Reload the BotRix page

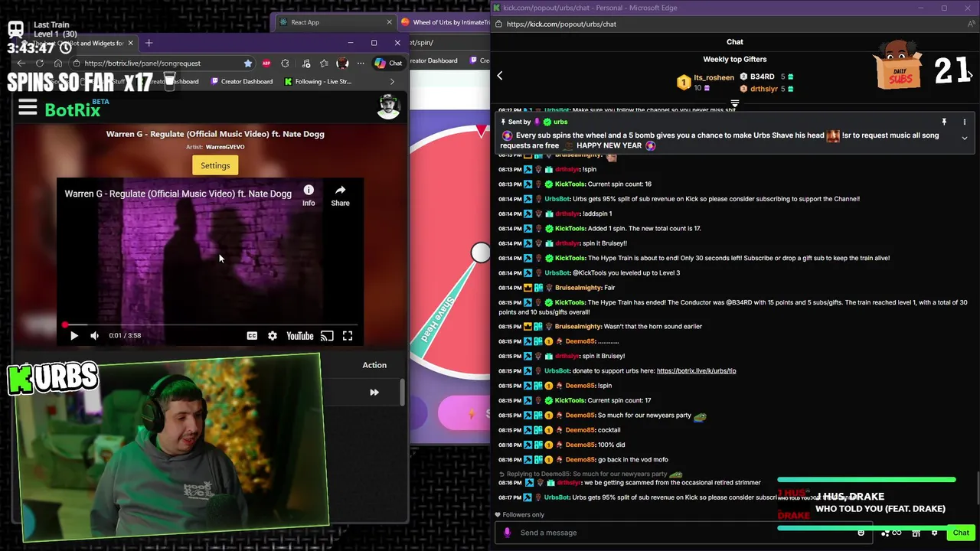click(40, 63)
